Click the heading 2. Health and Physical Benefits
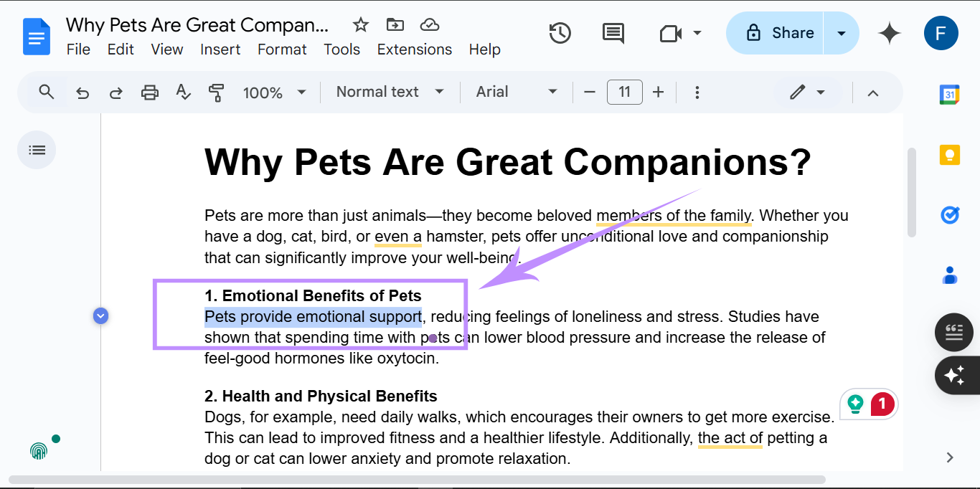The height and width of the screenshot is (489, 980). point(321,396)
